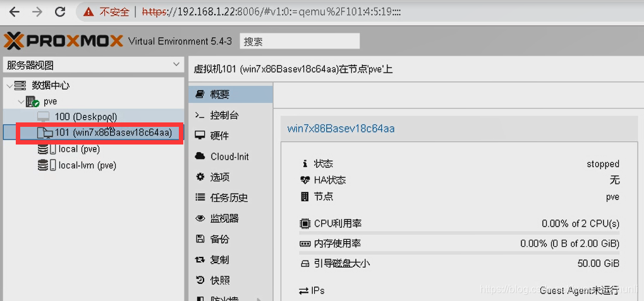Select VM 100 (Deskpool)
The image size is (644, 301).
(86, 117)
